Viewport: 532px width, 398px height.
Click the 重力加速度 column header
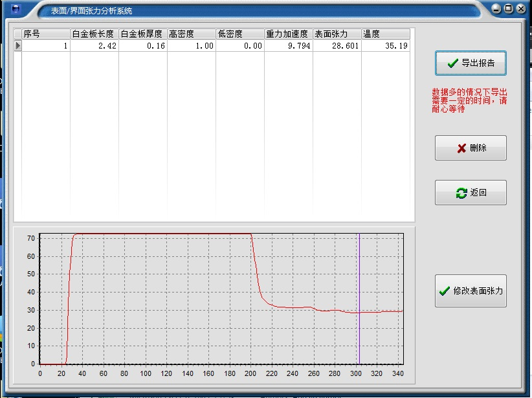click(288, 34)
